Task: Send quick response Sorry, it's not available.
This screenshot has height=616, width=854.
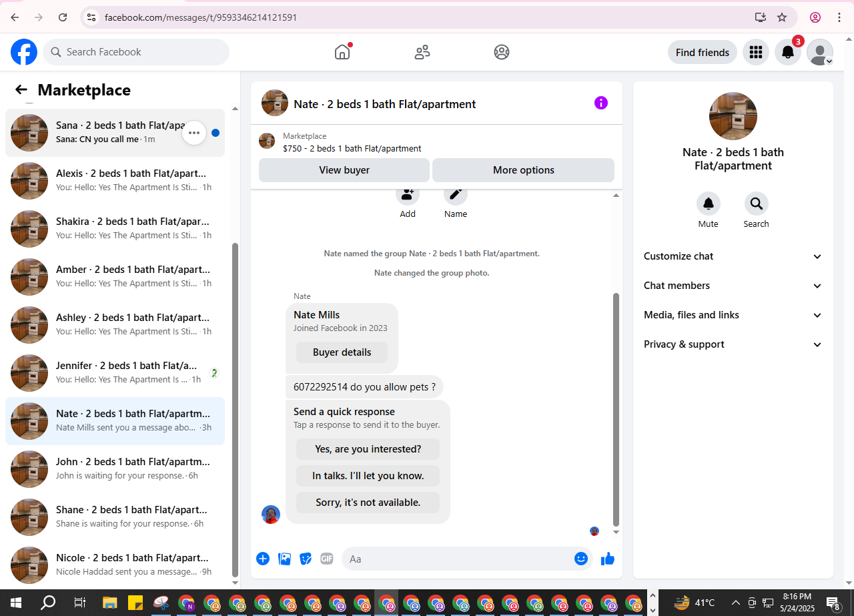Action: [368, 503]
